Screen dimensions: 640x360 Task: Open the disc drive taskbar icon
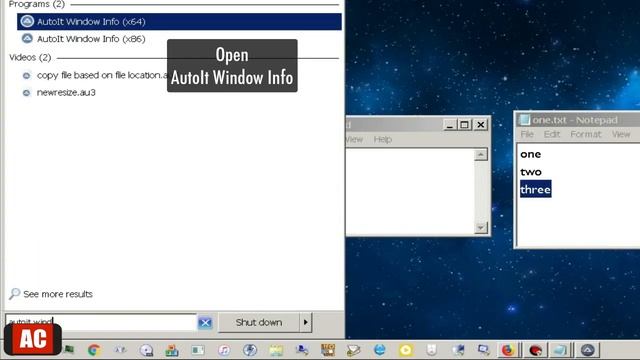(x=146, y=350)
